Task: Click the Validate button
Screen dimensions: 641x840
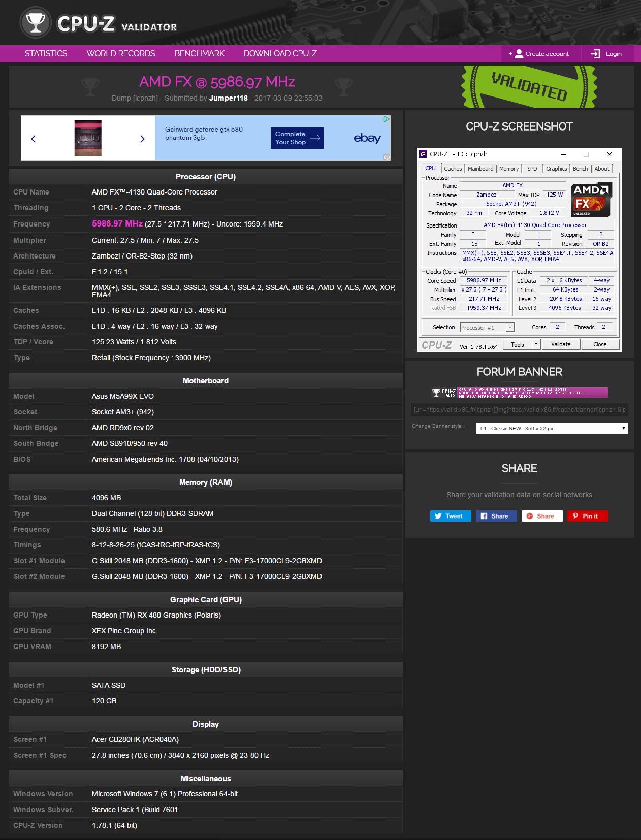Action: pyautogui.click(x=561, y=344)
